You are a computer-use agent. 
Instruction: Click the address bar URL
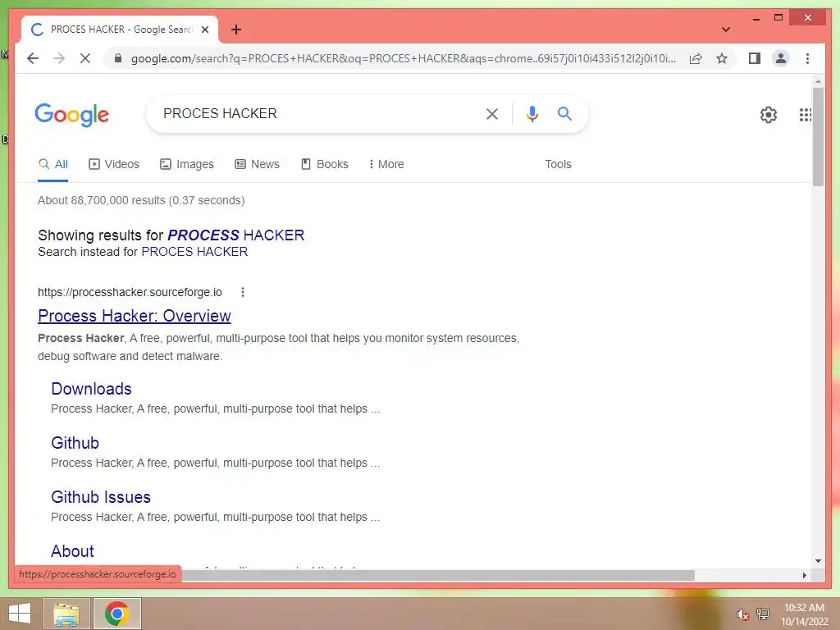click(x=404, y=58)
